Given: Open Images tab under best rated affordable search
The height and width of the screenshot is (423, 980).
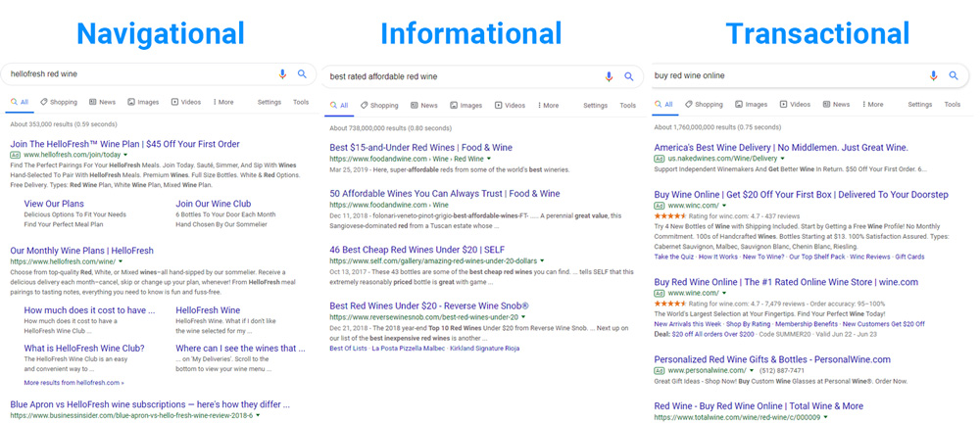Looking at the screenshot, I should pyautogui.click(x=466, y=106).
